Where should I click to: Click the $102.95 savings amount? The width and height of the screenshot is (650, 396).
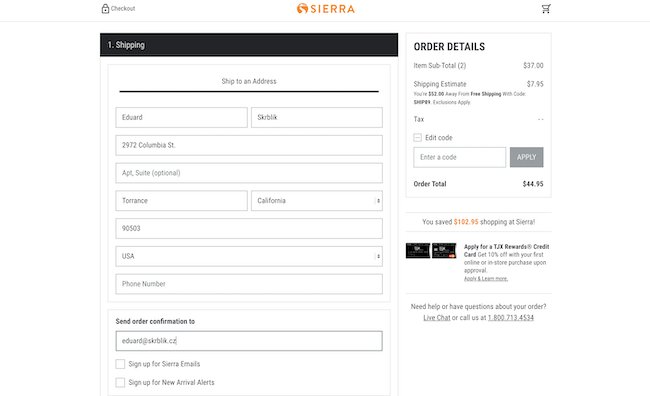point(466,222)
